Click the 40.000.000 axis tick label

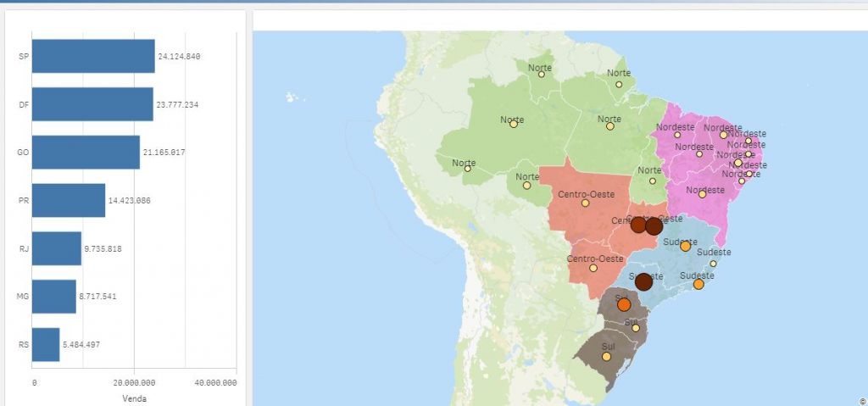(x=216, y=383)
